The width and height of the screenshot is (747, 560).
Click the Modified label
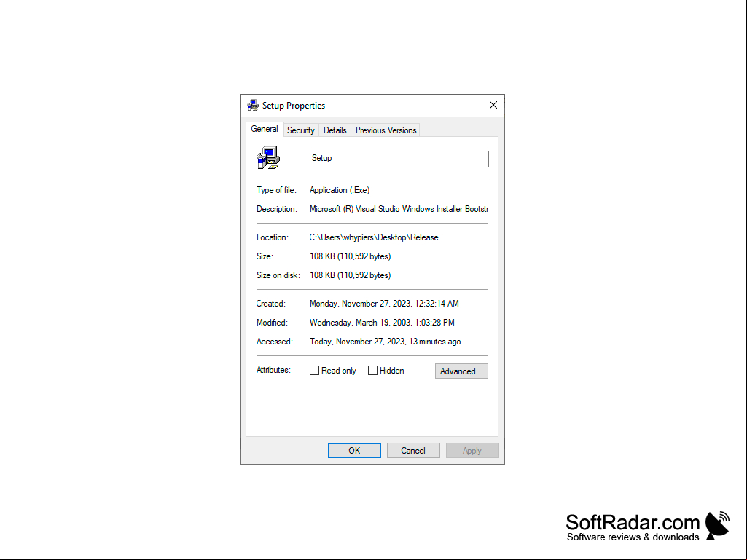272,323
